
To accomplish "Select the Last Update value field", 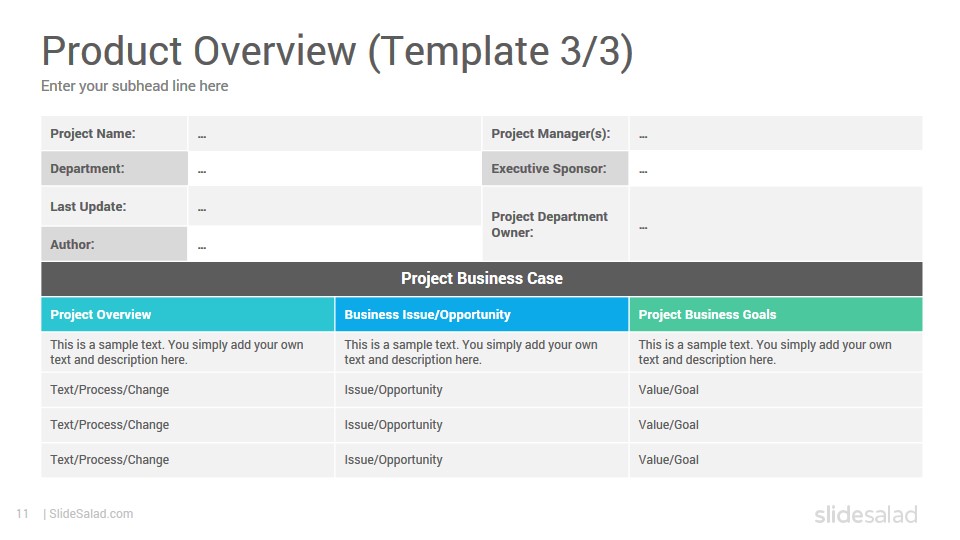I will click(335, 206).
